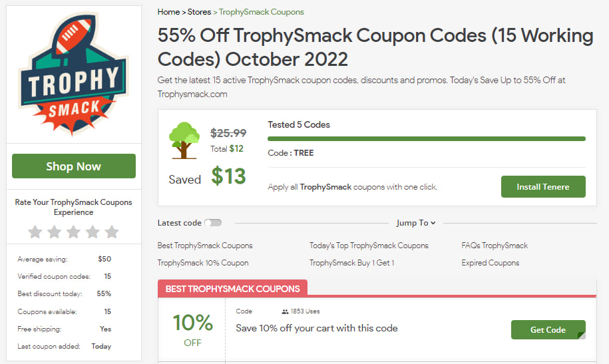Click the Install Tenere button
The image size is (609, 364).
click(543, 187)
